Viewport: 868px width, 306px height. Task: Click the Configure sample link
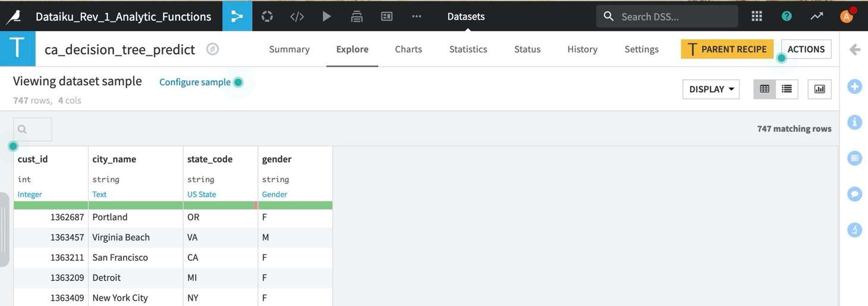194,82
